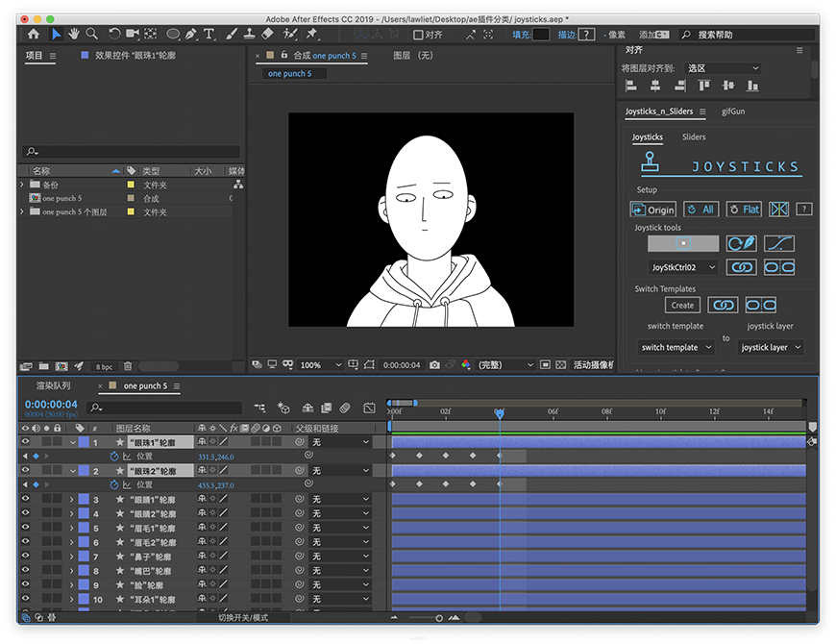Expand layer 5 "眉毛1"轮廓 properties
The width and height of the screenshot is (836, 644).
[x=71, y=528]
